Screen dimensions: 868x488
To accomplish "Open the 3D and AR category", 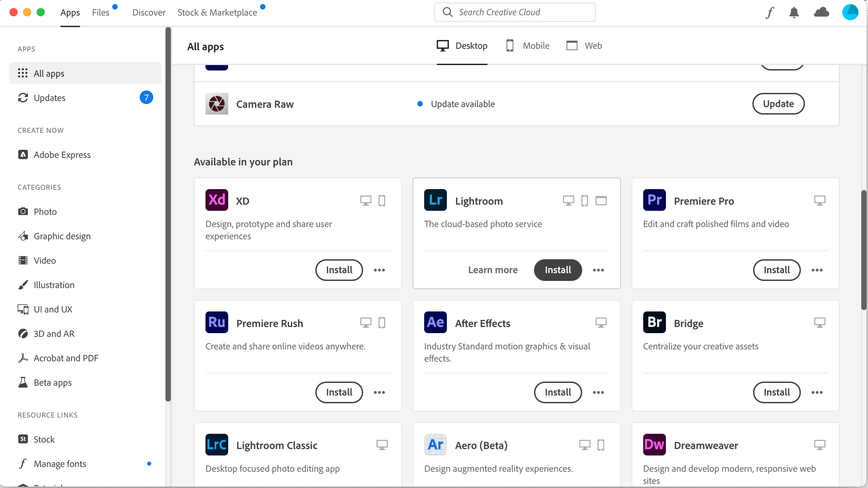I will click(85, 333).
